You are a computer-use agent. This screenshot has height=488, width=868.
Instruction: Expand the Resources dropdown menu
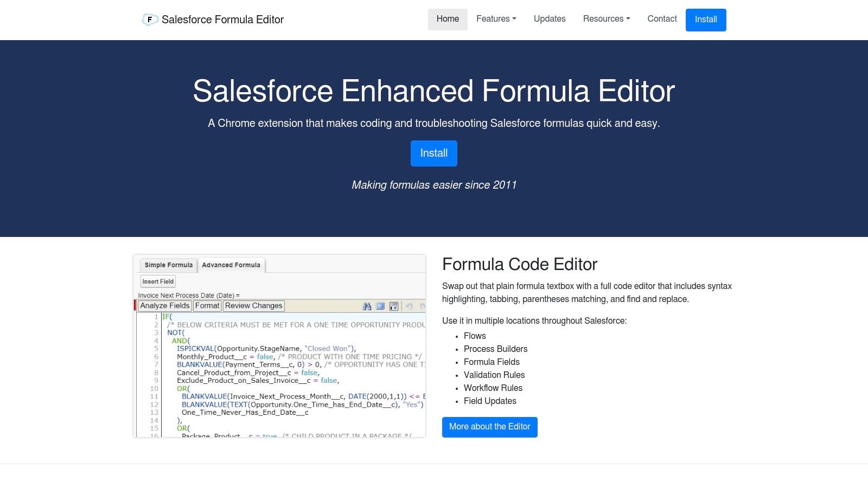606,19
